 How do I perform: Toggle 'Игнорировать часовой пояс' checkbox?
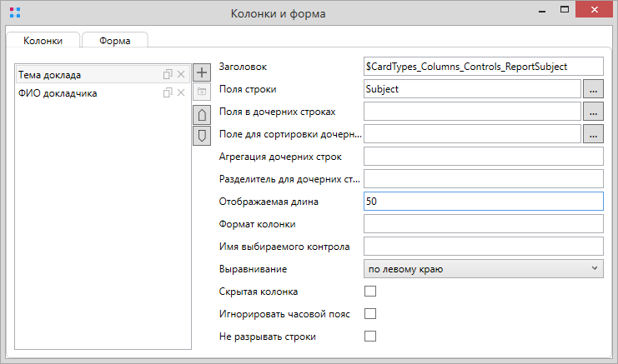[x=370, y=314]
